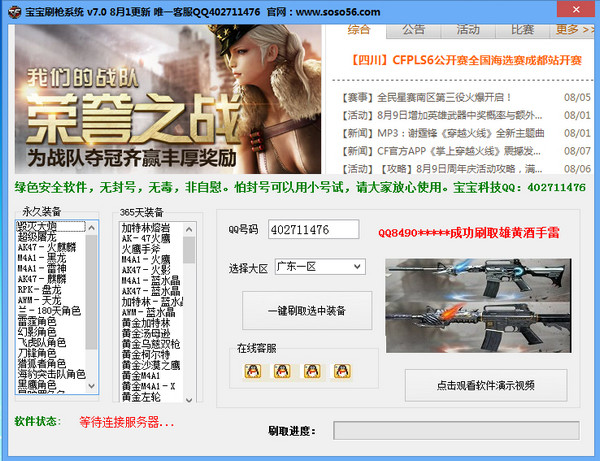Click the app icon in the title bar
600x461 pixels.
point(11,10)
